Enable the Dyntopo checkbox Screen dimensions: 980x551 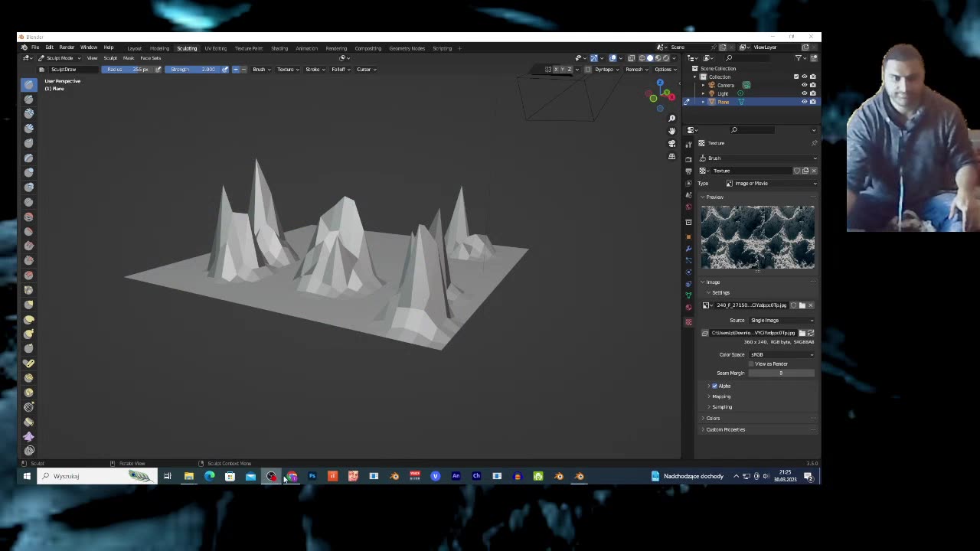588,70
